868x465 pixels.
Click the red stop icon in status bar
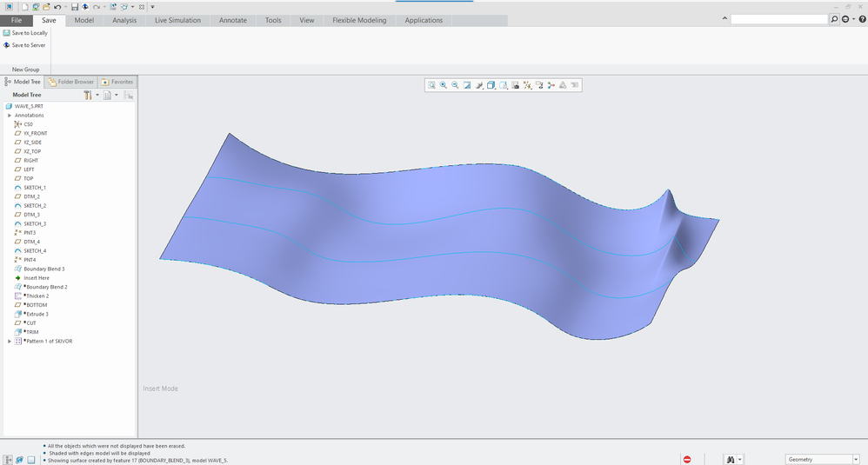(x=687, y=459)
